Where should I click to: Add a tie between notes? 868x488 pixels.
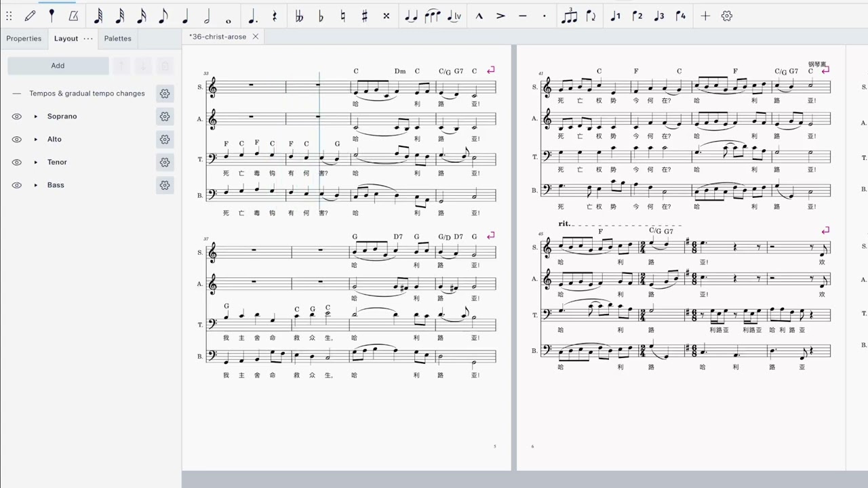tap(411, 16)
